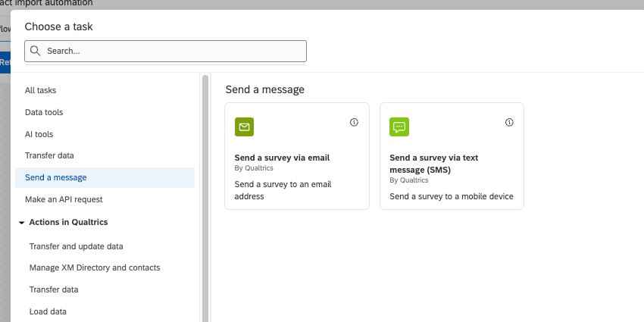
Task: Click the green SMS chat bubble icon
Action: [x=399, y=127]
